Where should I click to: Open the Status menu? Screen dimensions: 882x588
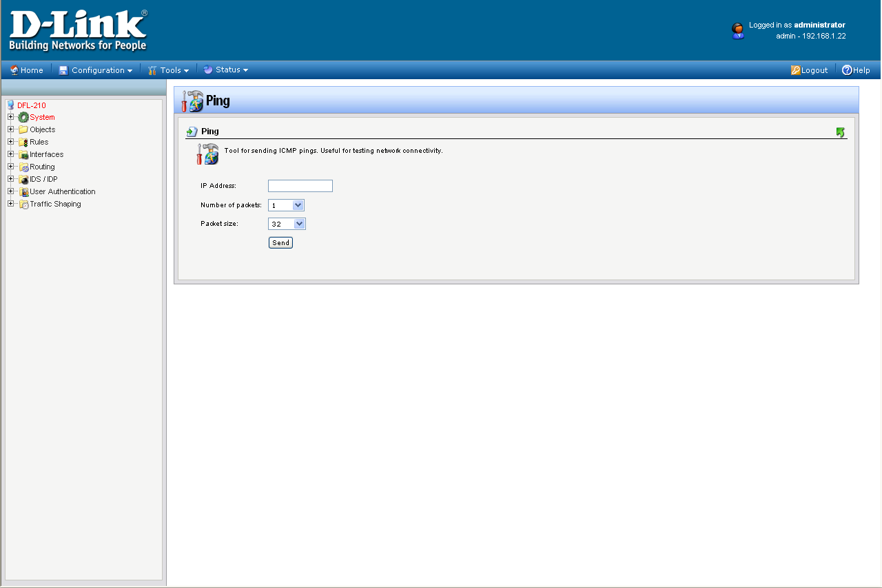pos(225,70)
